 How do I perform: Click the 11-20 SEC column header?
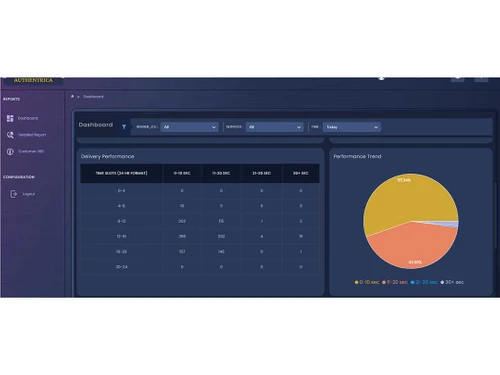[221, 173]
